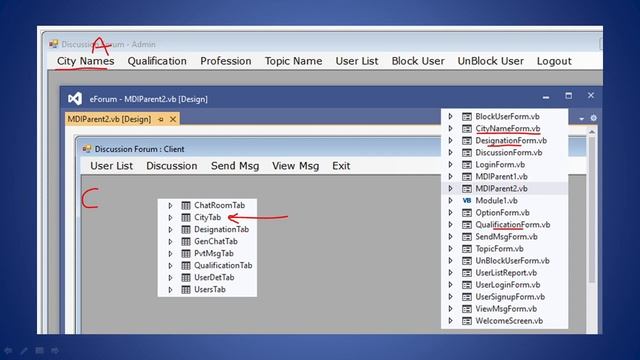Expand the ChatRoomTab table

pos(171,205)
